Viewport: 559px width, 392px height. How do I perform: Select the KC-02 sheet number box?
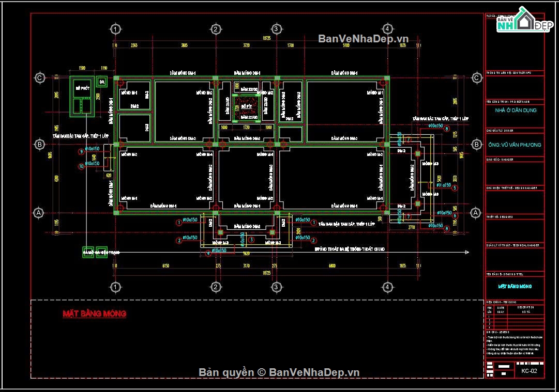(x=529, y=371)
